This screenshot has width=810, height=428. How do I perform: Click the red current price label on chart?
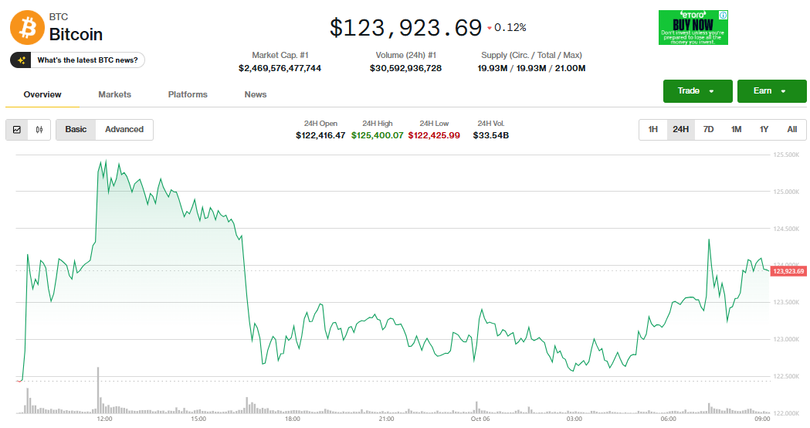point(788,271)
